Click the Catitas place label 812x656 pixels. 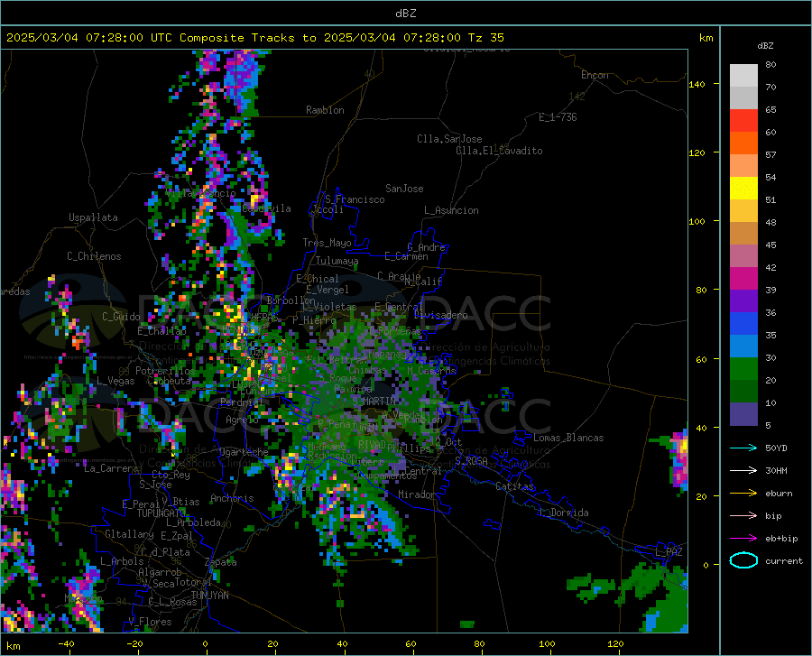pos(514,486)
